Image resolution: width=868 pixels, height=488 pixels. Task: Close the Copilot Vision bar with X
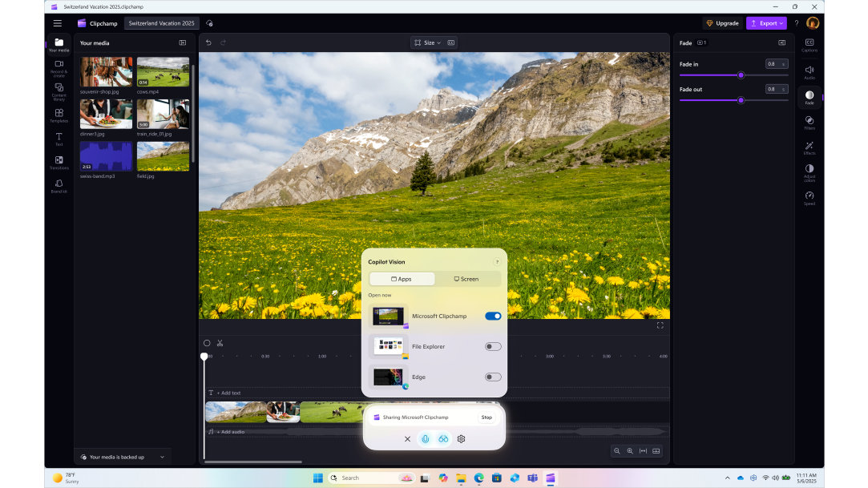pyautogui.click(x=407, y=439)
